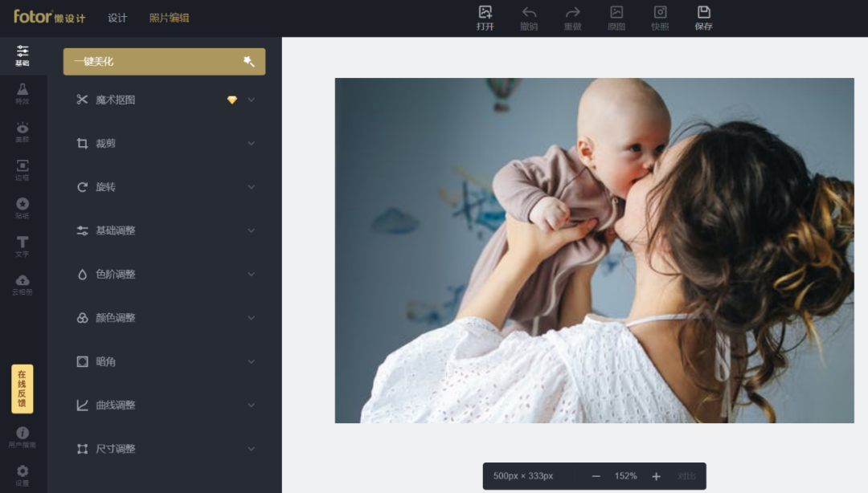Select the 文字 text tool

pos(23,246)
